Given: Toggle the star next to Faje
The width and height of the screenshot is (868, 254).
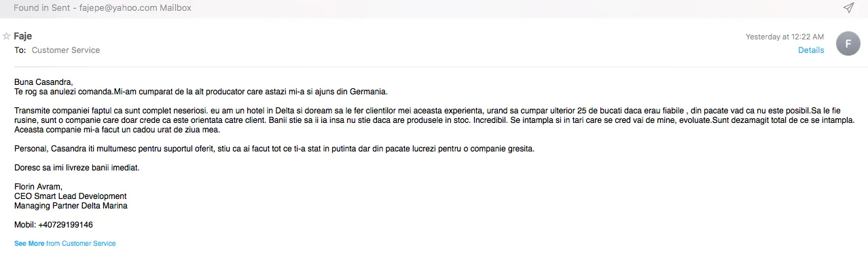Looking at the screenshot, I should (7, 36).
